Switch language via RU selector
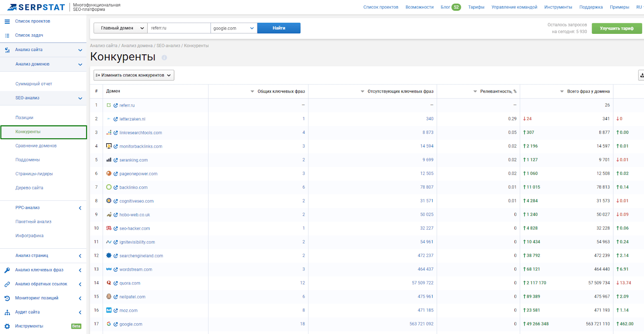644x334 pixels. click(x=639, y=7)
